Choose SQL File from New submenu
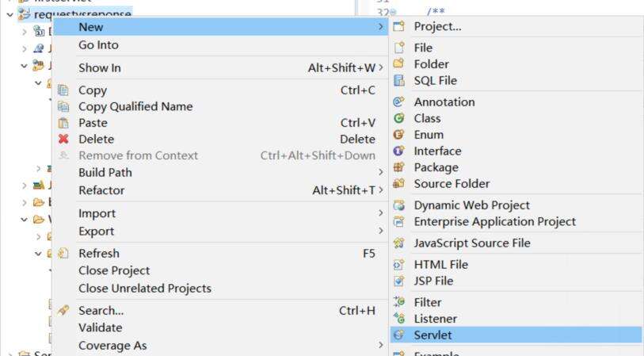 [435, 80]
